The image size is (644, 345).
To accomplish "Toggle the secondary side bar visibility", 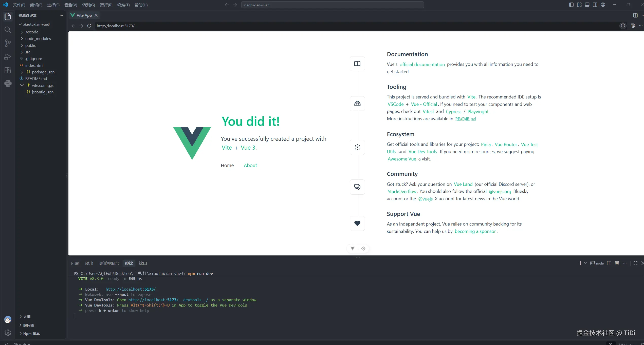I will 595,5.
